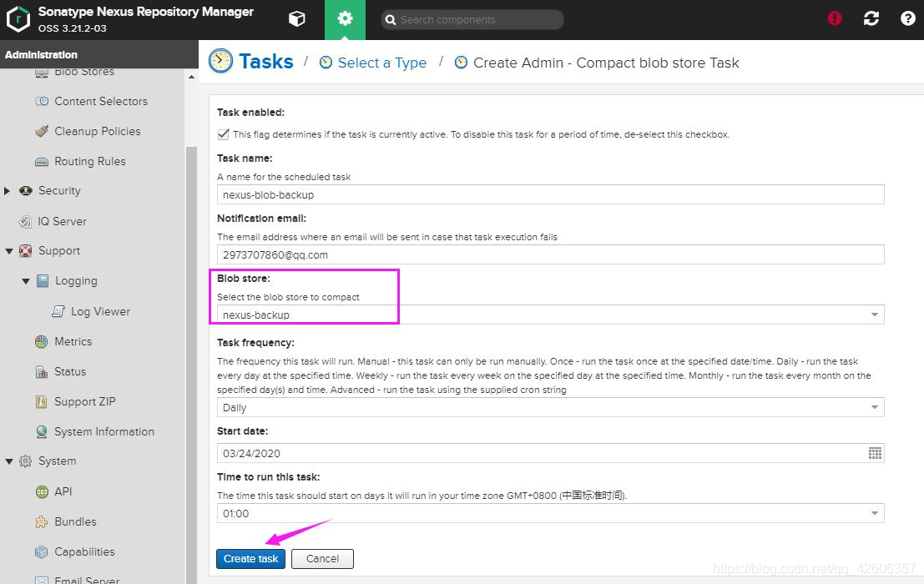Click Cleanup Policies broom icon

pos(42,131)
